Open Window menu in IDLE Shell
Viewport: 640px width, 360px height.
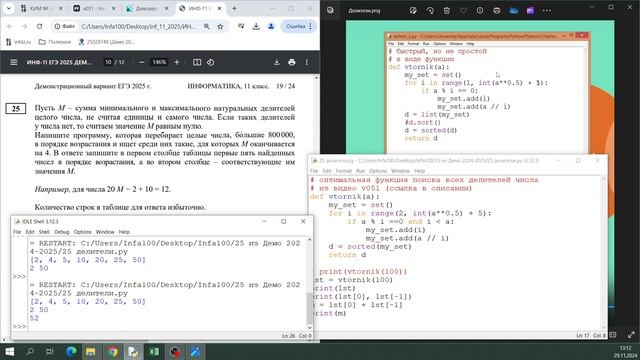[105, 232]
